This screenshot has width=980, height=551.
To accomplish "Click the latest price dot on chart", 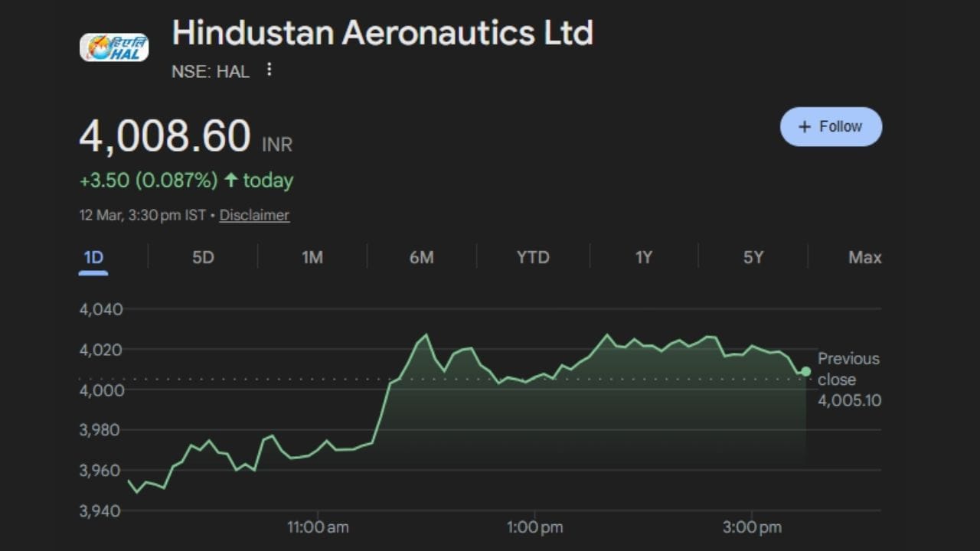I will (x=805, y=371).
